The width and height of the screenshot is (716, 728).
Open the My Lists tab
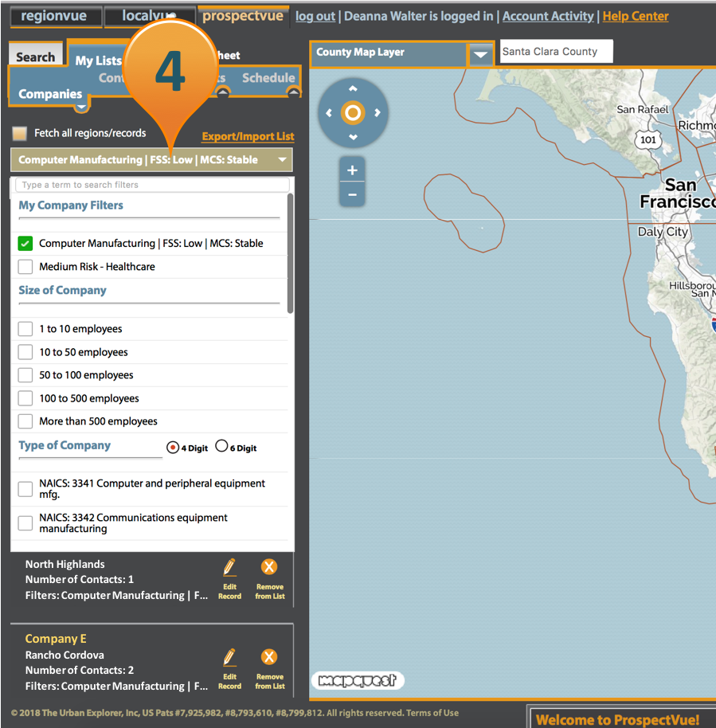coord(99,61)
